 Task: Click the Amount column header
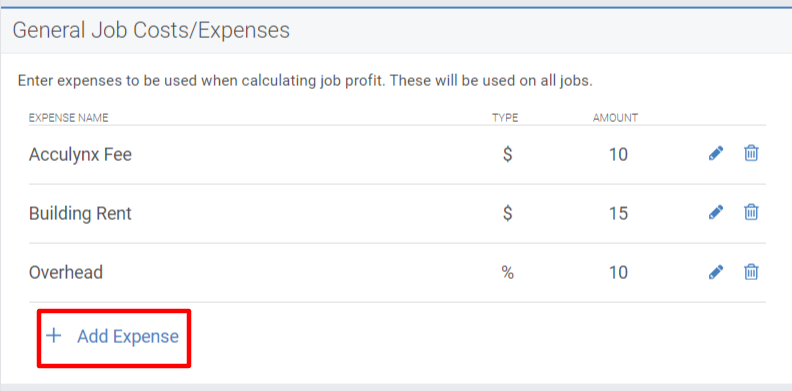(615, 118)
